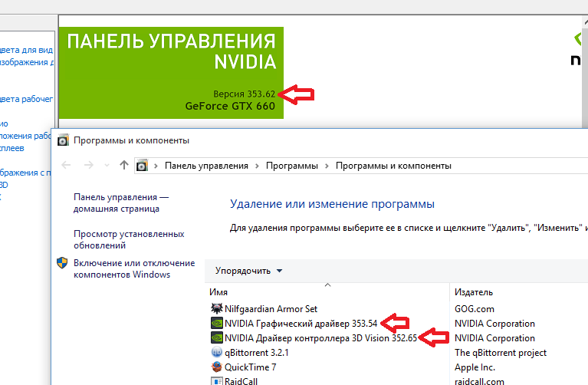This screenshot has height=385, width=588.
Task: Select 'Панель управления' in breadcrumb
Action: click(x=206, y=166)
